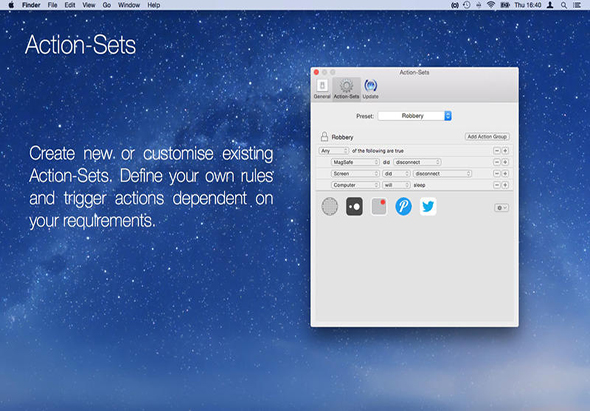Click the Thu 16:40 clock
590x411 pixels.
pyautogui.click(x=528, y=5)
